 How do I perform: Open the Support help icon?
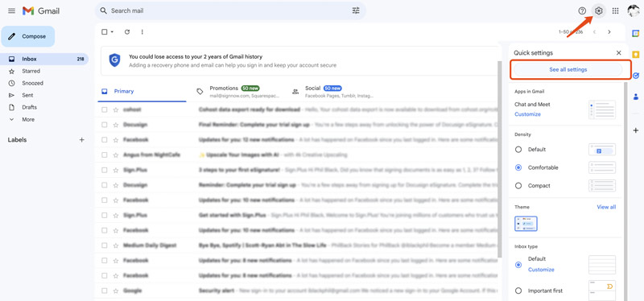[x=582, y=11]
